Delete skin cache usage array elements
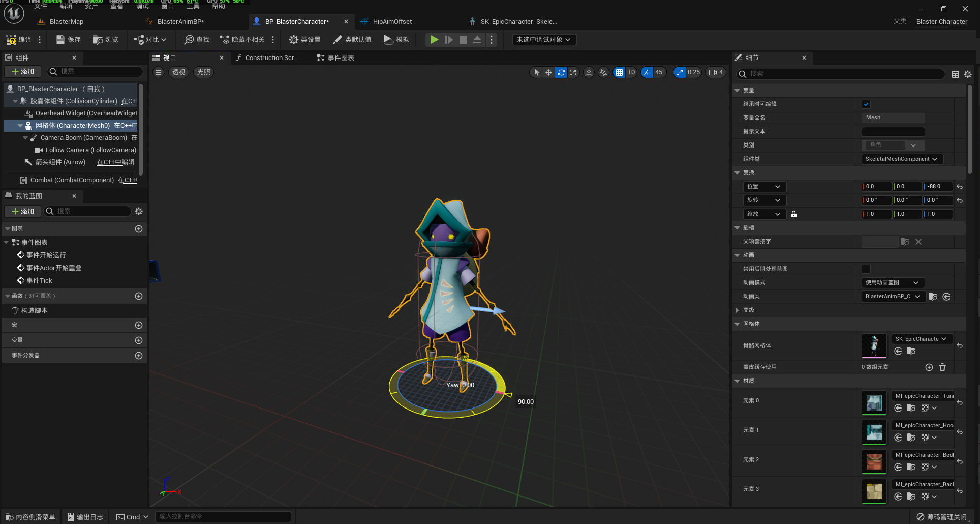This screenshot has width=980, height=524. (x=942, y=367)
